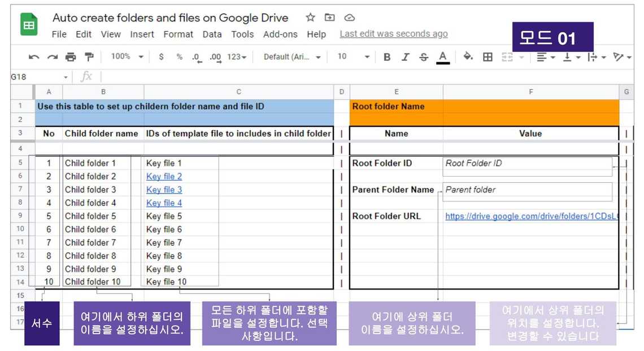This screenshot has width=644, height=351.
Task: Click the Fill color bucket icon
Action: tap(468, 57)
